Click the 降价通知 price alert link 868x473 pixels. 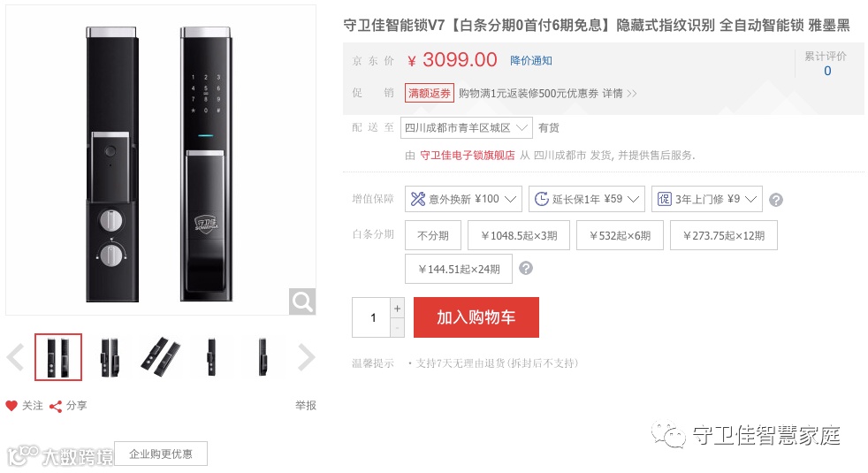(x=531, y=60)
